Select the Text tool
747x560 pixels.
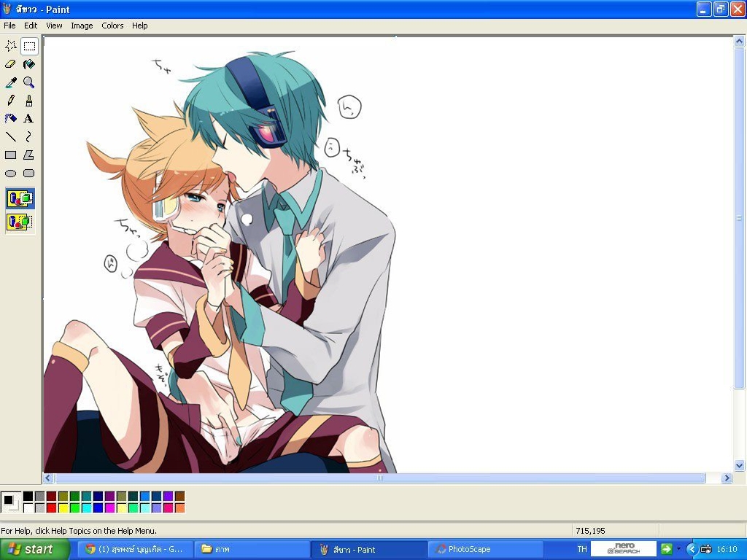click(29, 119)
